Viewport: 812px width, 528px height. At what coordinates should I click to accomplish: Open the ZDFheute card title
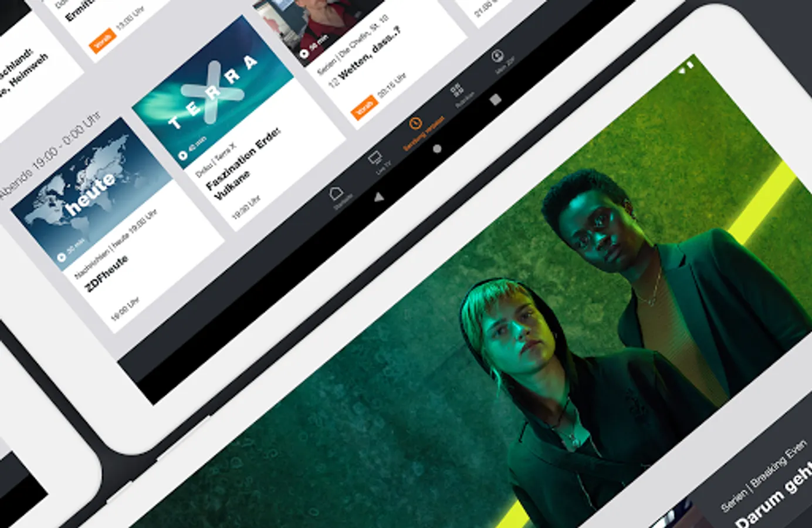[x=107, y=273]
